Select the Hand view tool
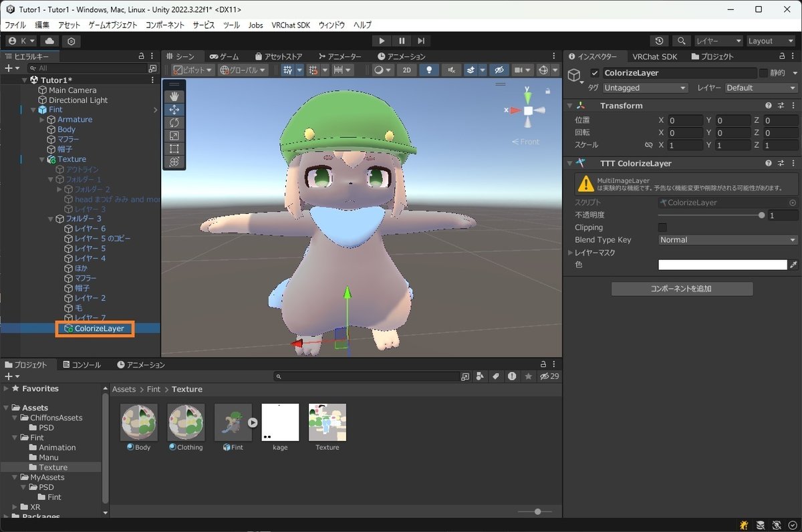802x532 pixels. click(x=174, y=97)
